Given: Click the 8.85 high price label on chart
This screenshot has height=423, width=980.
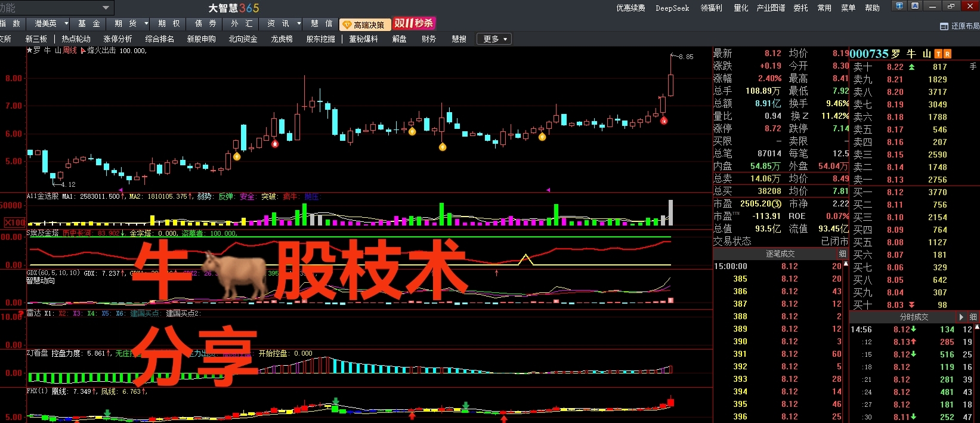Looking at the screenshot, I should pos(686,57).
